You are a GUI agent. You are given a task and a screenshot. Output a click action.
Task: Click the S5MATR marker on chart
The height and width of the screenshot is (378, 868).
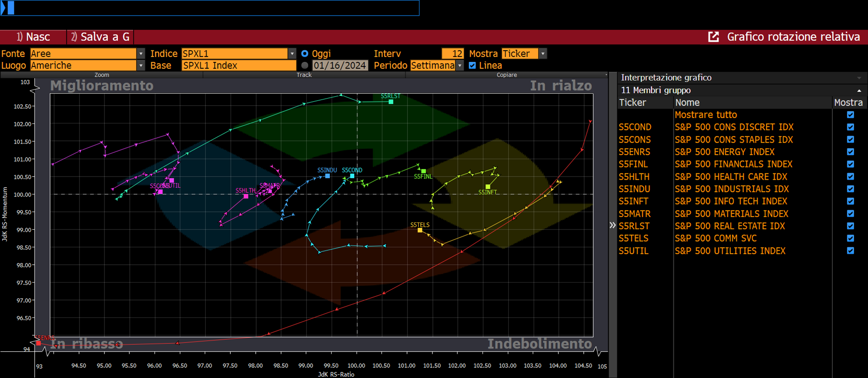coord(270,191)
